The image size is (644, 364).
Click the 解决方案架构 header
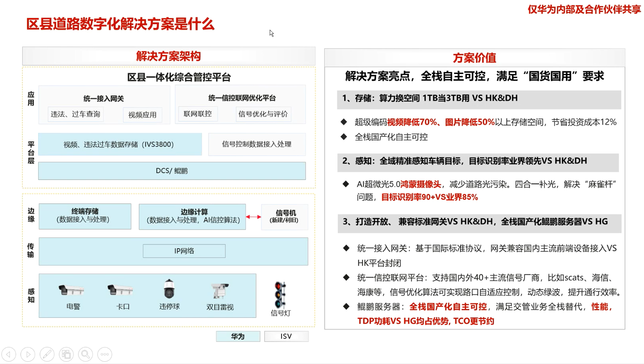pyautogui.click(x=168, y=56)
